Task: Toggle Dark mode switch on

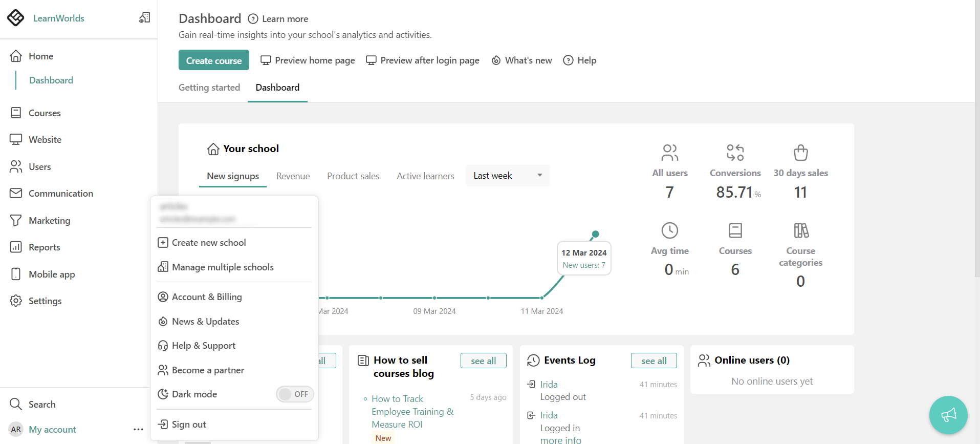Action: coord(295,394)
